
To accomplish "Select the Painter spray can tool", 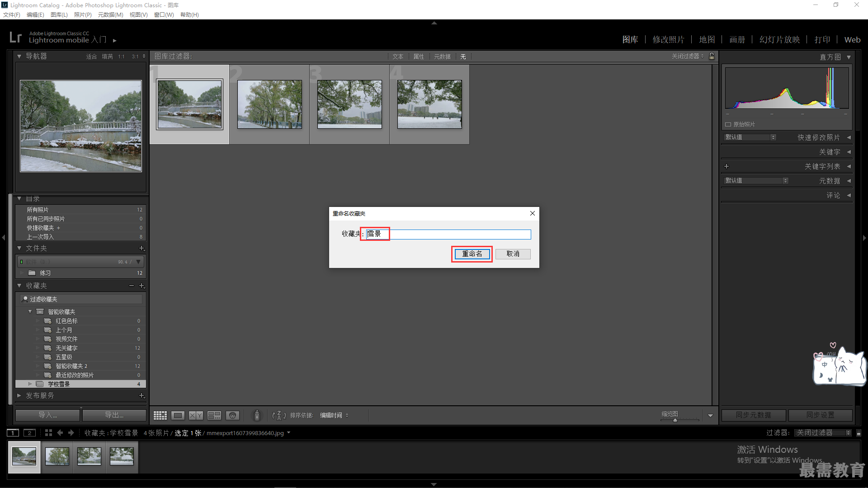I will pos(257,415).
